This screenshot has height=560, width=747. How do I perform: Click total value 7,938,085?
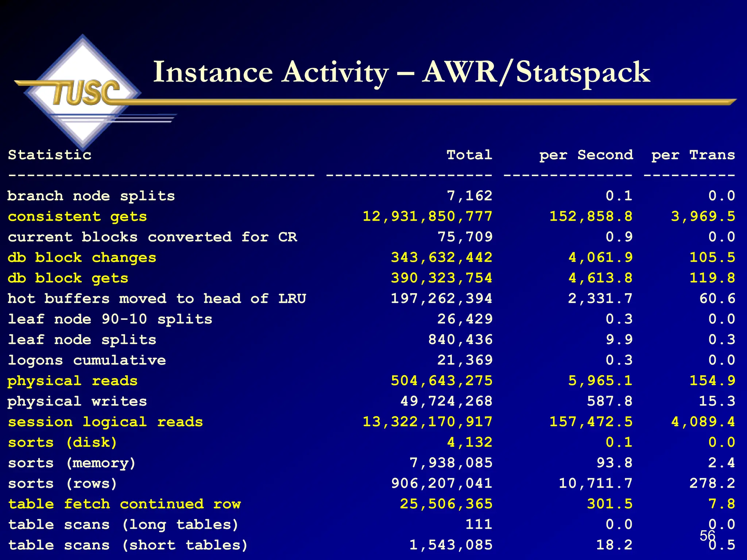click(451, 463)
